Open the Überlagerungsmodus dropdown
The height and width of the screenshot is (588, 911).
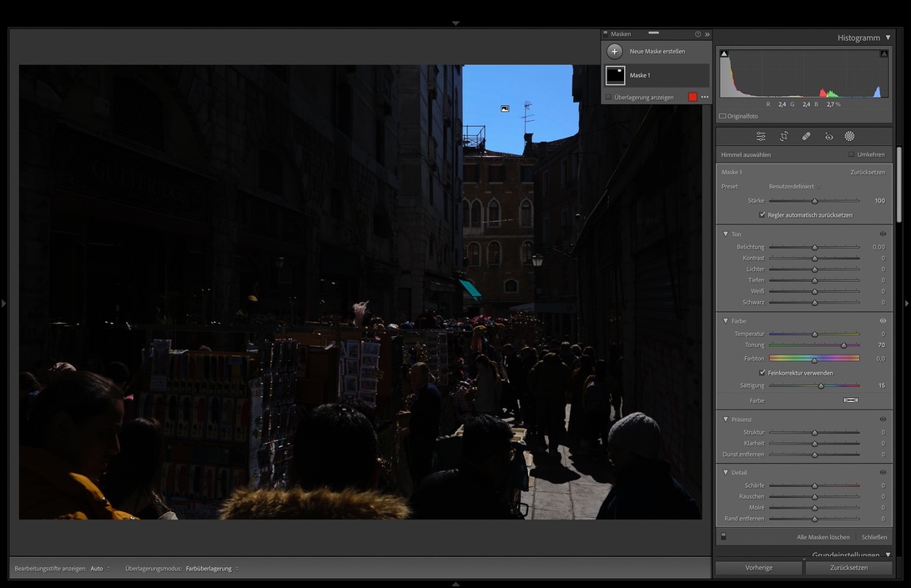pos(210,569)
